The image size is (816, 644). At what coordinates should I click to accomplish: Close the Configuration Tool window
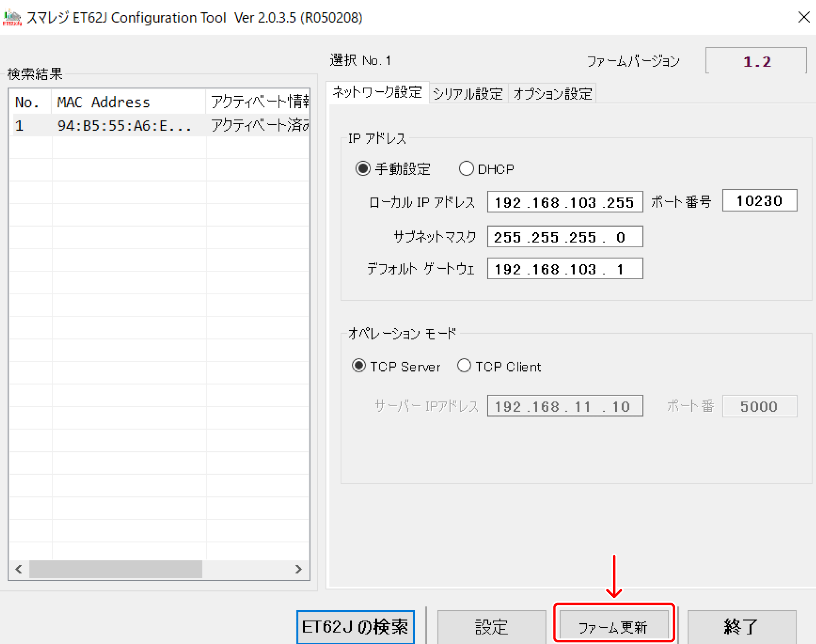tap(804, 17)
